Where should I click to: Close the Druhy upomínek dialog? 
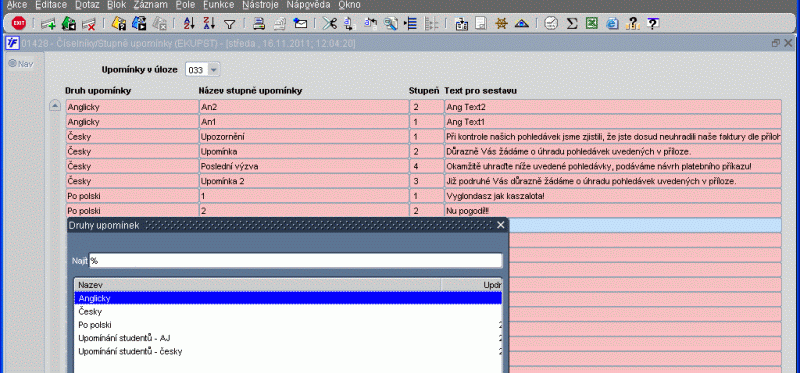click(501, 225)
